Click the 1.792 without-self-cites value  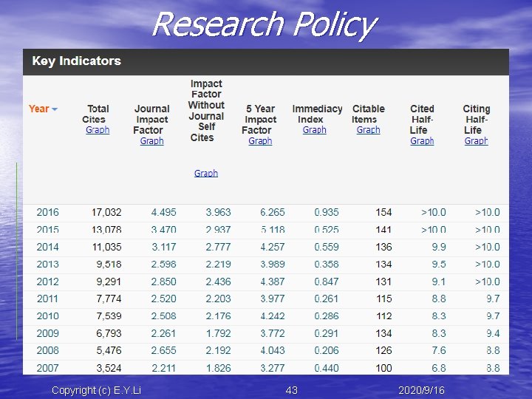[218, 333]
